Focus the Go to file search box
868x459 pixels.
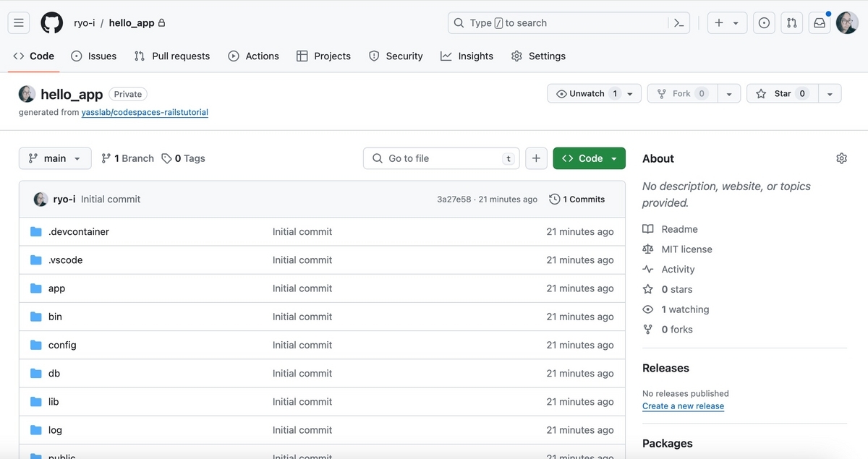(x=441, y=158)
